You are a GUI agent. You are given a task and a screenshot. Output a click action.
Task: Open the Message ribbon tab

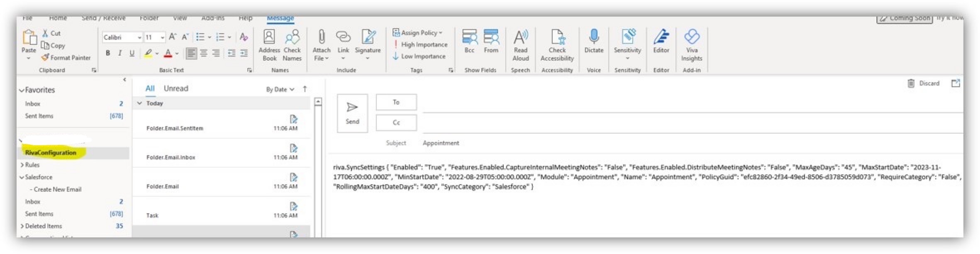280,18
